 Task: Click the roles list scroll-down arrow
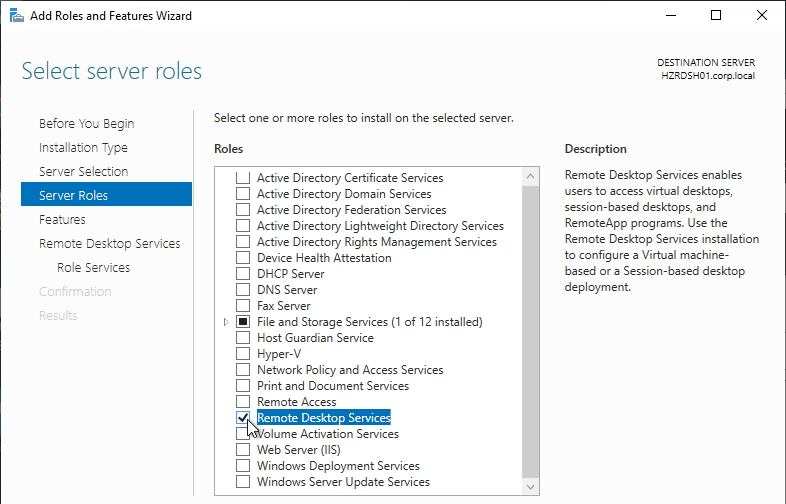(x=530, y=486)
